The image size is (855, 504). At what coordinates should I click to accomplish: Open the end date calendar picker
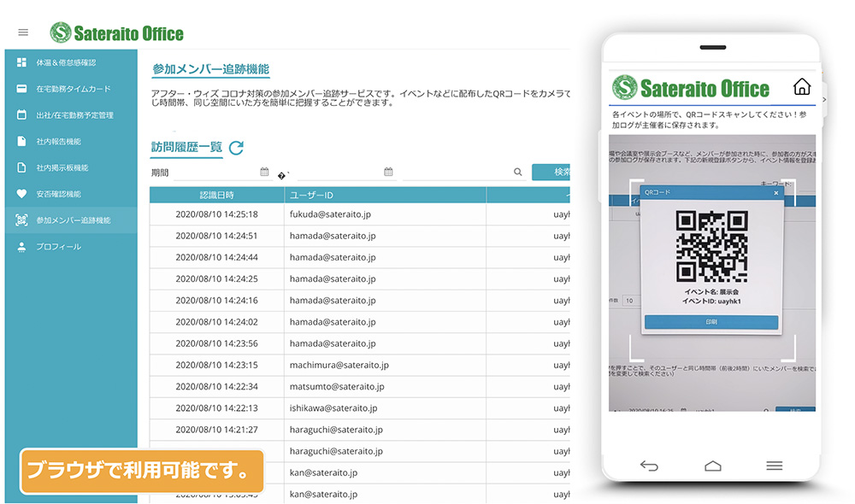click(x=388, y=172)
